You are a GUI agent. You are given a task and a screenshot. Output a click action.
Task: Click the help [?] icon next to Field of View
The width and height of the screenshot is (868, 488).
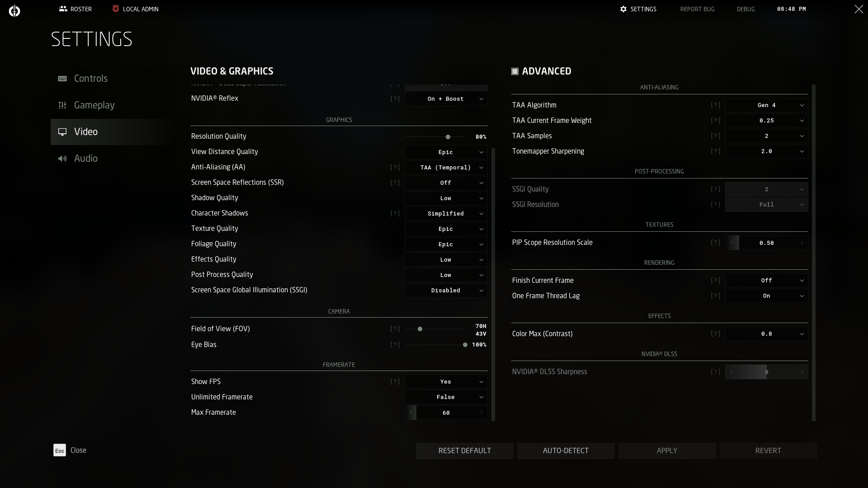click(395, 329)
